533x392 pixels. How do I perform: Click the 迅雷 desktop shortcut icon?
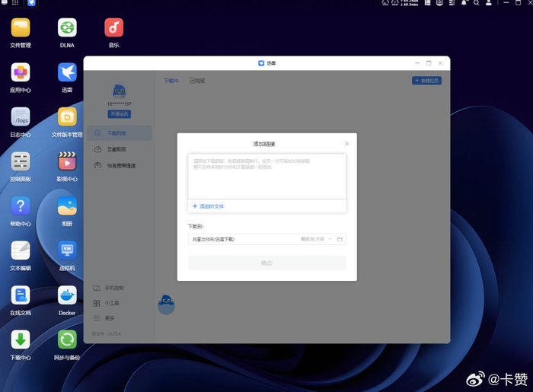pos(67,72)
